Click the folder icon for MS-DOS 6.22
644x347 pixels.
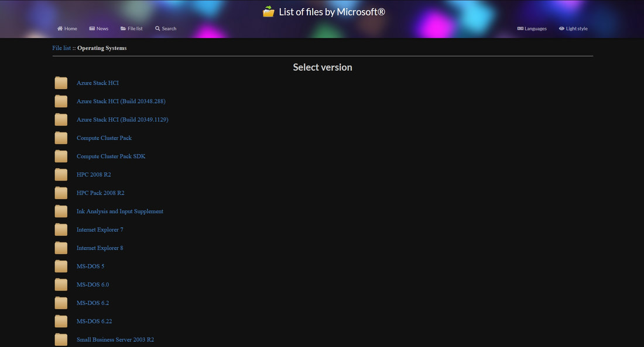tap(61, 321)
